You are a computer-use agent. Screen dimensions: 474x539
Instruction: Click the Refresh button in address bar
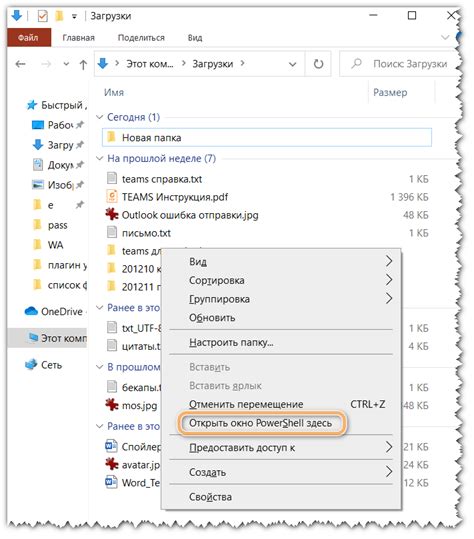[x=318, y=64]
